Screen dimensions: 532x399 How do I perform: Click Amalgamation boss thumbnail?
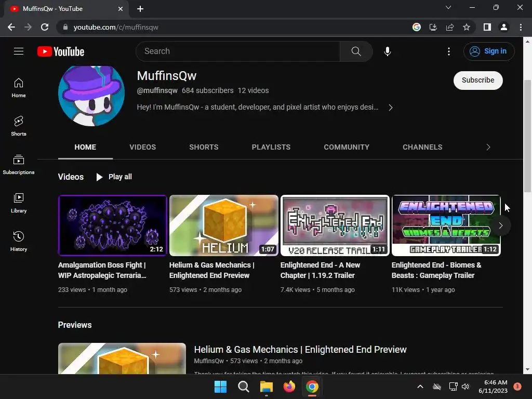[x=113, y=225]
